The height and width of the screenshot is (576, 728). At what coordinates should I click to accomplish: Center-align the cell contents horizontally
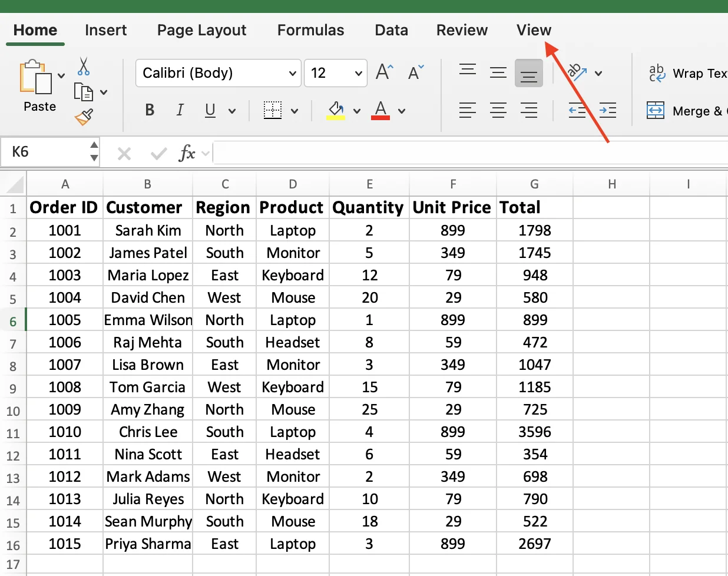[x=498, y=110]
